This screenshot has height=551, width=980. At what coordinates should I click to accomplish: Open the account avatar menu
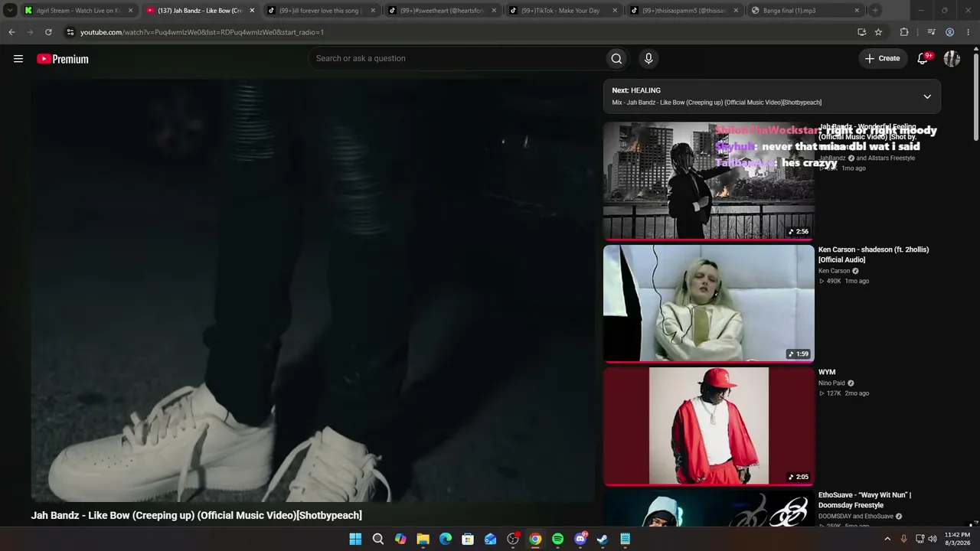coord(952,59)
